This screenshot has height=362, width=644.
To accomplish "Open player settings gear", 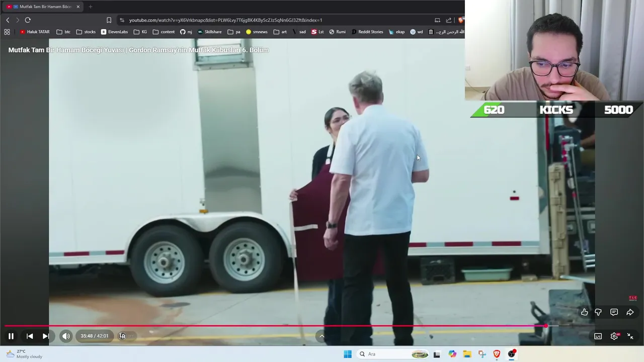I will [614, 336].
